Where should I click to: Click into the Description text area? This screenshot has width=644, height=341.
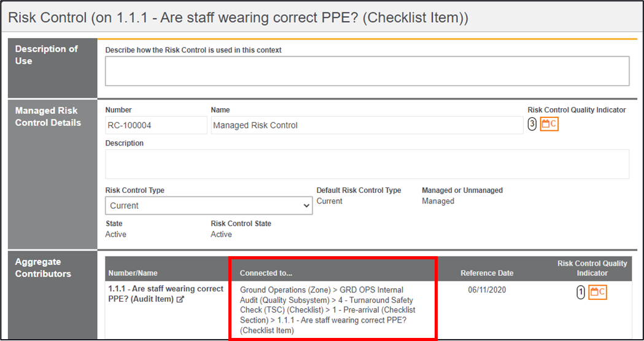click(367, 164)
